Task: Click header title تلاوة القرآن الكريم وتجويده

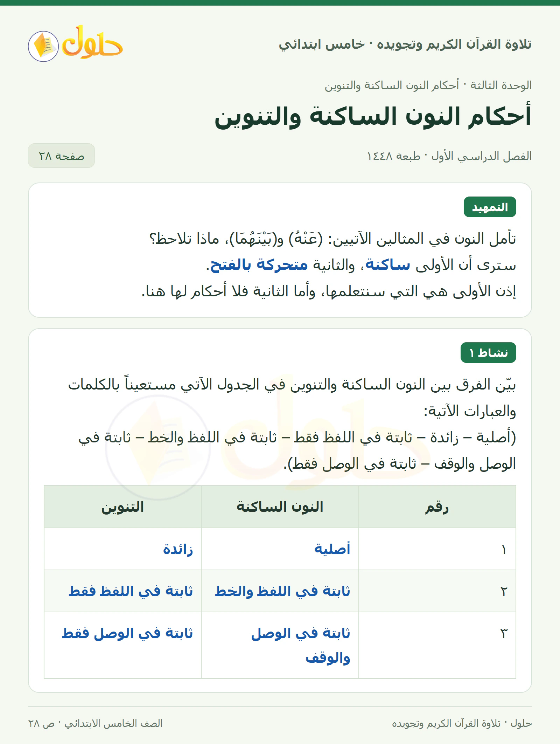Action: (454, 44)
